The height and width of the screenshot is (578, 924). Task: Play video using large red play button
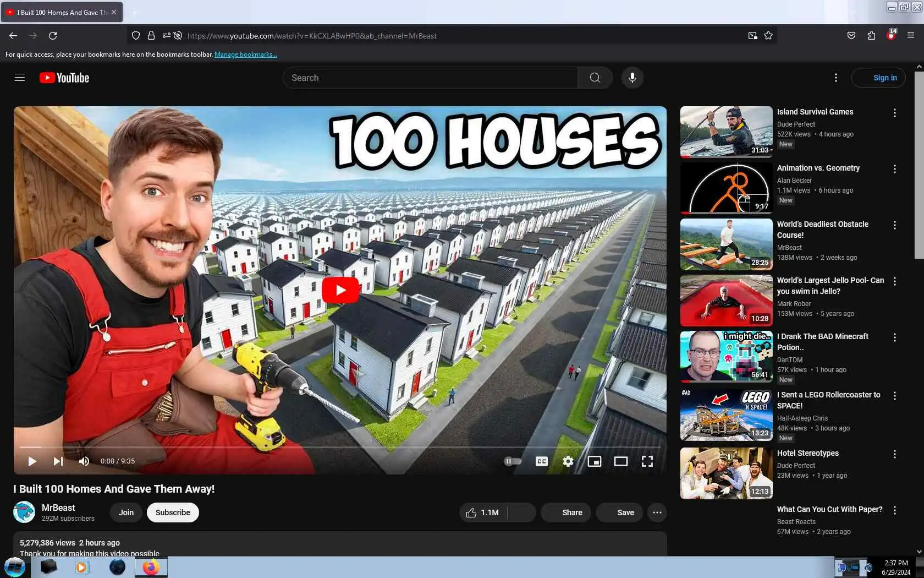[x=340, y=290]
